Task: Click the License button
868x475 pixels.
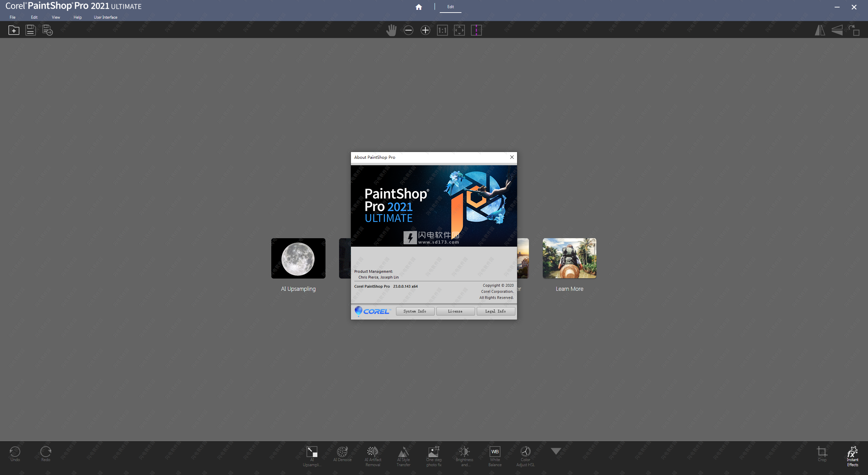Action: [x=455, y=311]
